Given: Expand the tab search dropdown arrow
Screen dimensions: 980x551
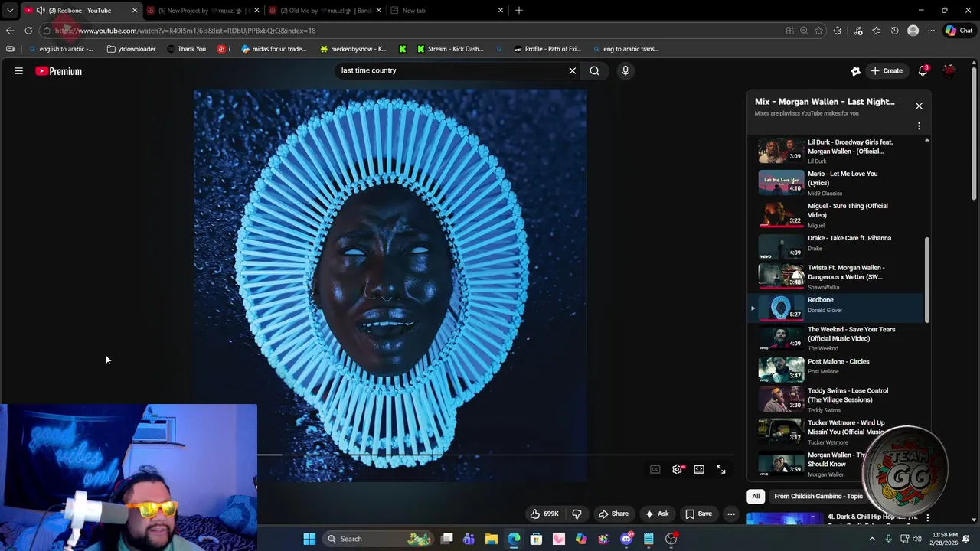Looking at the screenshot, I should (x=9, y=10).
